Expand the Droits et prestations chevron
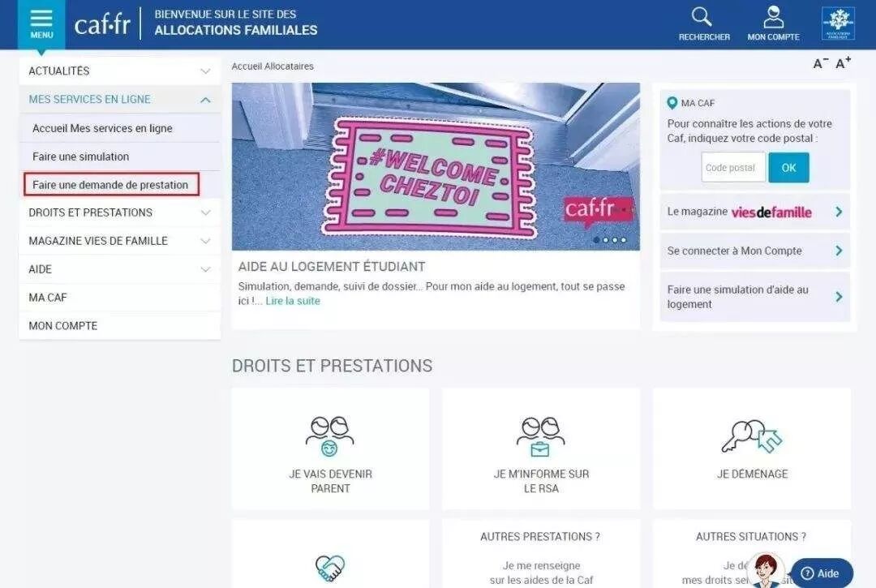This screenshot has width=876, height=588. [205, 212]
